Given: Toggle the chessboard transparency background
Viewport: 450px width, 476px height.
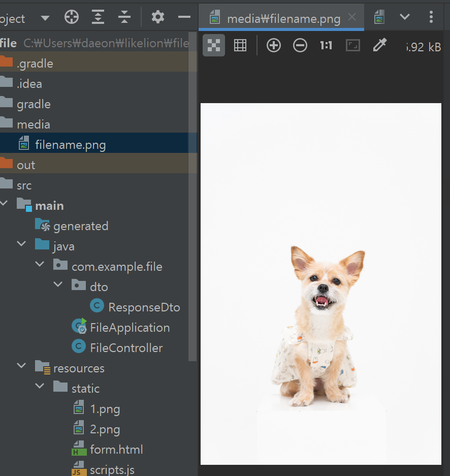Looking at the screenshot, I should coord(214,46).
